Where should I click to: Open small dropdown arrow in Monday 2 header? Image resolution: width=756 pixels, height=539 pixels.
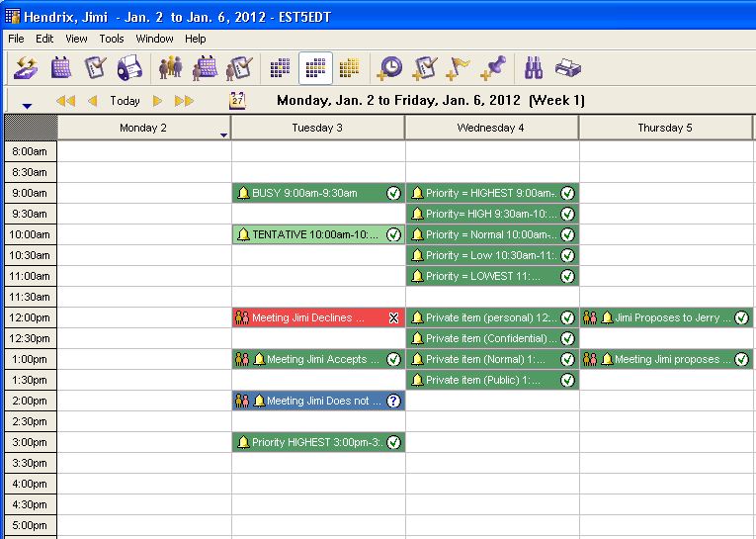point(223,135)
